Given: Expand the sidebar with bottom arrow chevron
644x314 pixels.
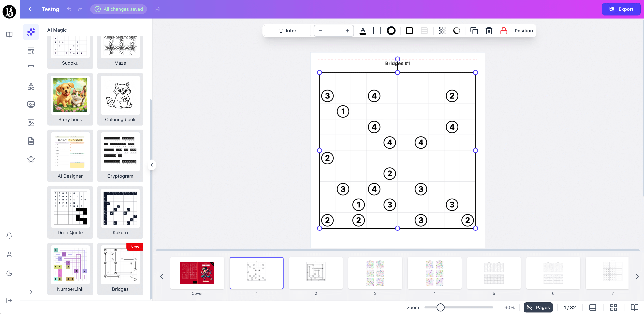Looking at the screenshot, I should tap(31, 292).
